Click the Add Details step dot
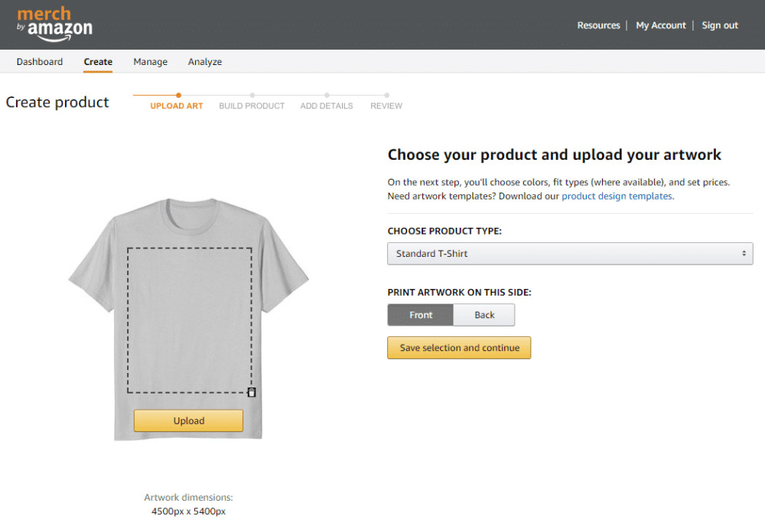 tap(327, 96)
